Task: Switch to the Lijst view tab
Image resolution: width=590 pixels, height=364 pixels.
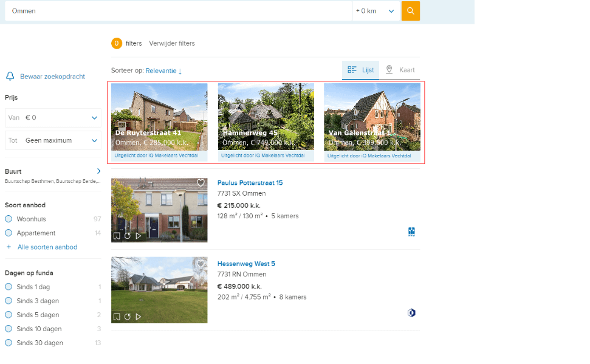Action: (360, 70)
